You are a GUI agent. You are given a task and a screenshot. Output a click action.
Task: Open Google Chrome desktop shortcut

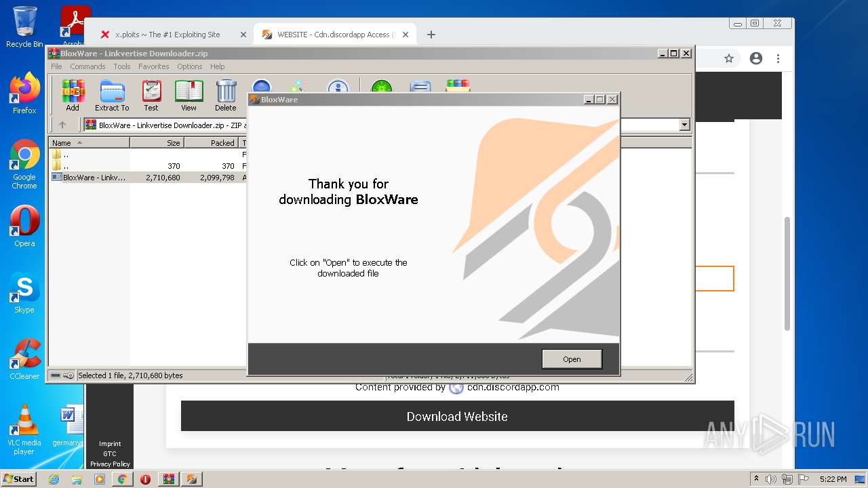coord(24,164)
